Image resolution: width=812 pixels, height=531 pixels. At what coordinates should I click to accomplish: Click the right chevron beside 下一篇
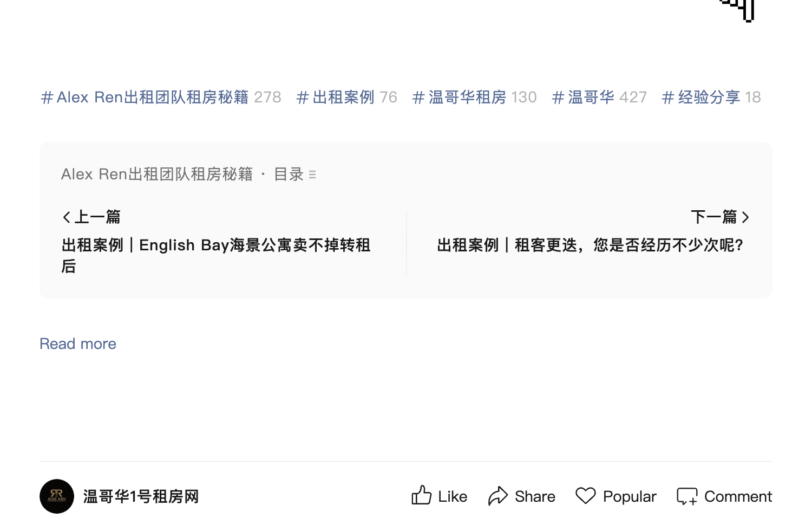tap(745, 217)
